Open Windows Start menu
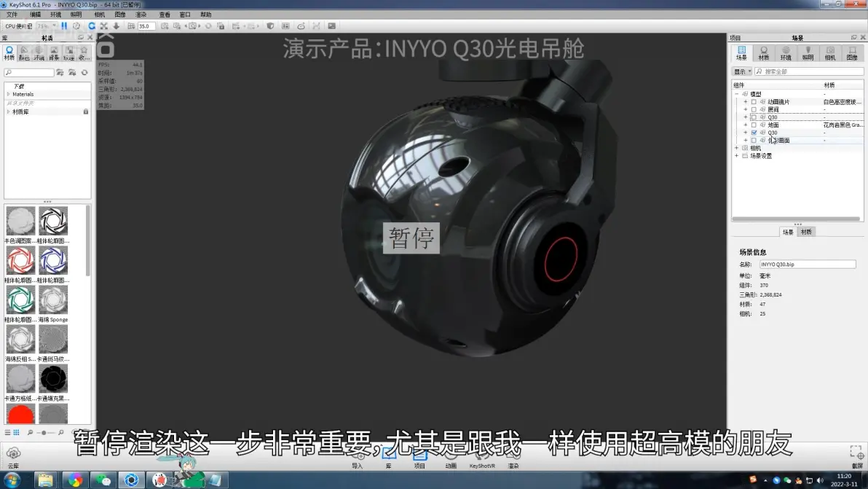The height and width of the screenshot is (489, 868). (11, 480)
